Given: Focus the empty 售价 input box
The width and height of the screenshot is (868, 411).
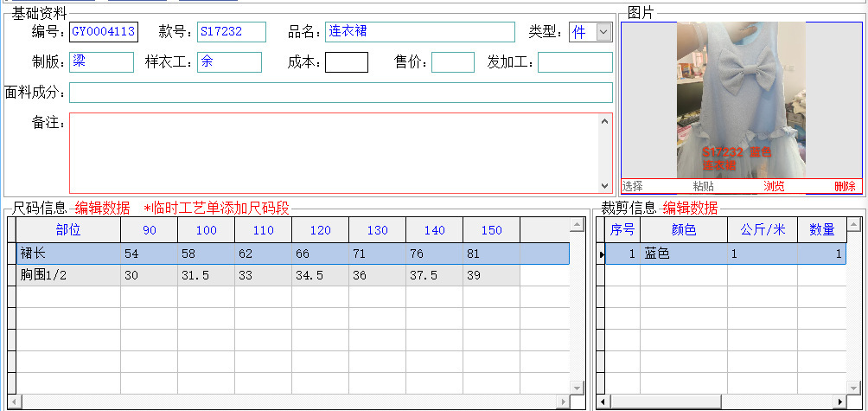Looking at the screenshot, I should pyautogui.click(x=453, y=62).
